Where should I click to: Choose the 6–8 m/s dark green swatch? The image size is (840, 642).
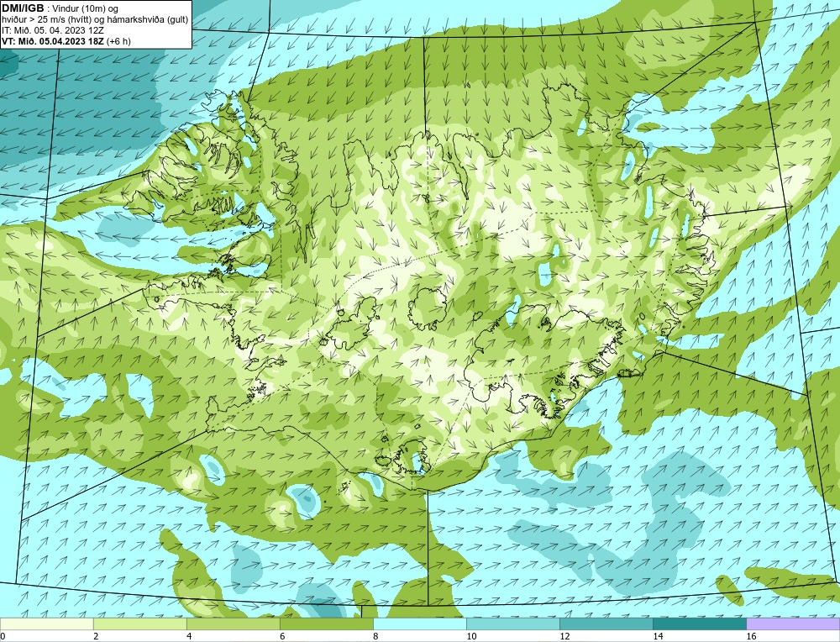(x=327, y=624)
